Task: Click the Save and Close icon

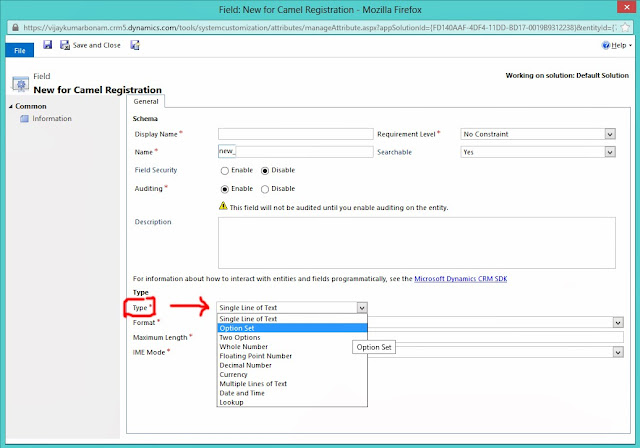Action: click(x=65, y=45)
